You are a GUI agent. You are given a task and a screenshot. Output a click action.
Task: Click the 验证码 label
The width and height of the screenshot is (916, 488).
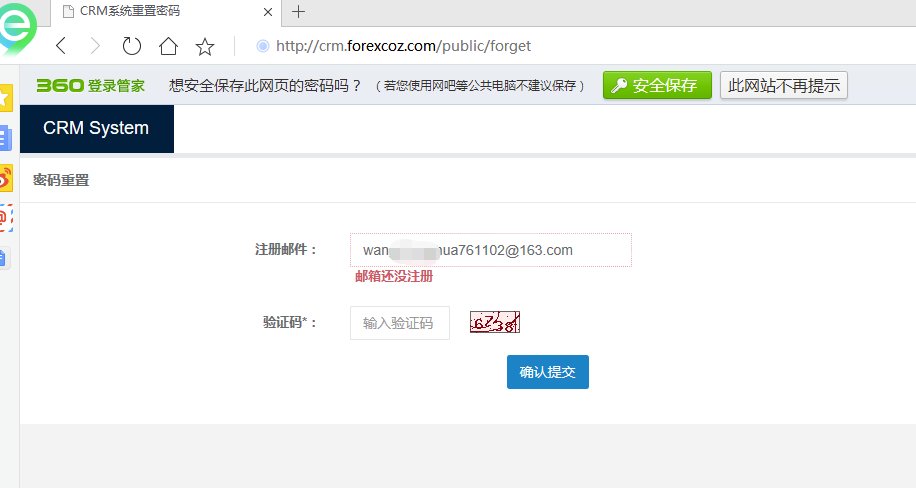[x=289, y=322]
